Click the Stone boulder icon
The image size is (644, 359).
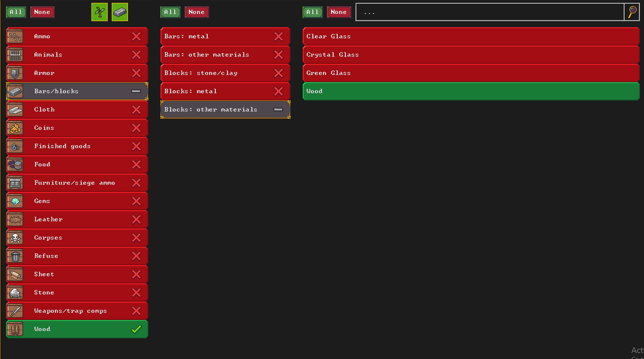(15, 293)
